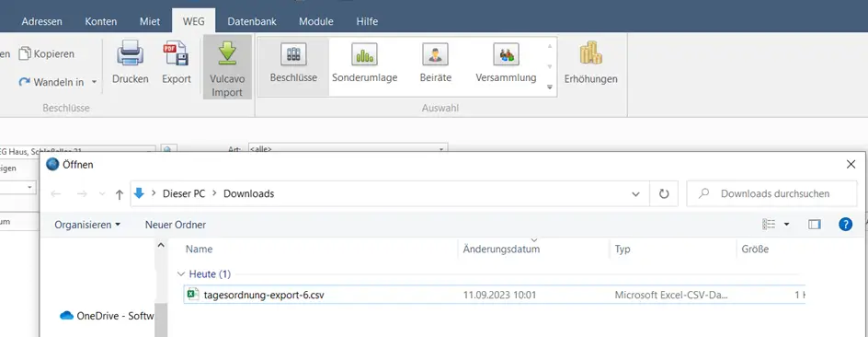The height and width of the screenshot is (337, 868).
Task: Click the Kopieren button
Action: pyautogui.click(x=47, y=53)
